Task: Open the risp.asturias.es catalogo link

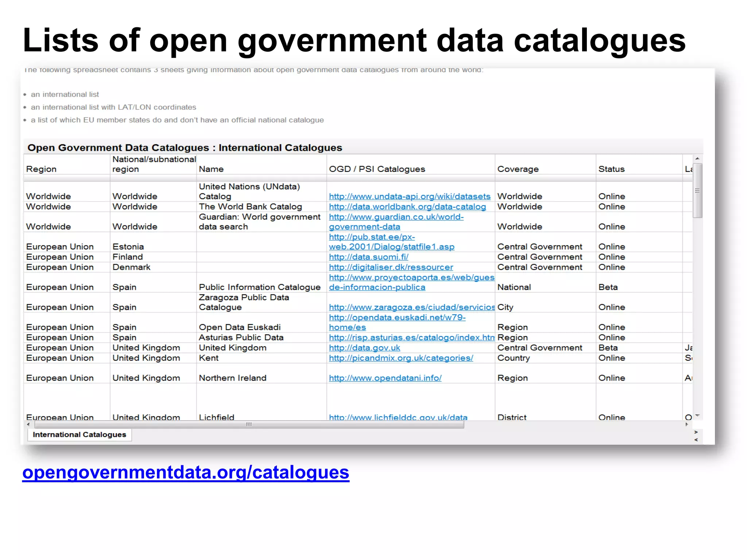Action: point(411,337)
